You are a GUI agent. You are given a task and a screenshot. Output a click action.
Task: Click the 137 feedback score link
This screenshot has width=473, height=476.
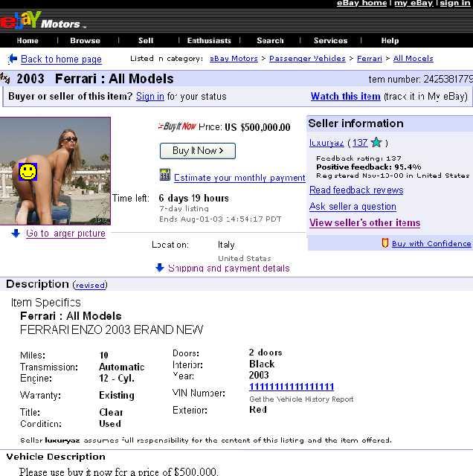point(360,142)
